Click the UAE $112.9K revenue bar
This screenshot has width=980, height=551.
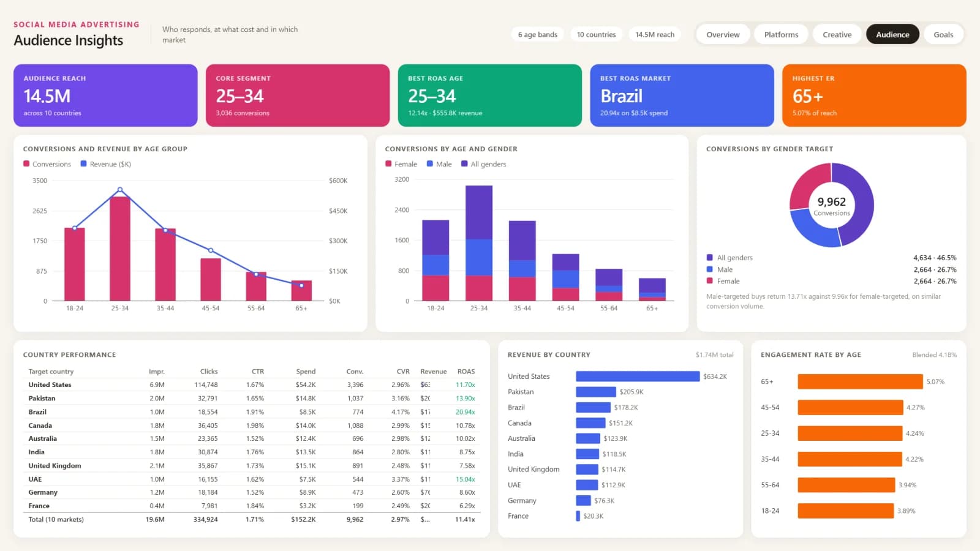587,485
